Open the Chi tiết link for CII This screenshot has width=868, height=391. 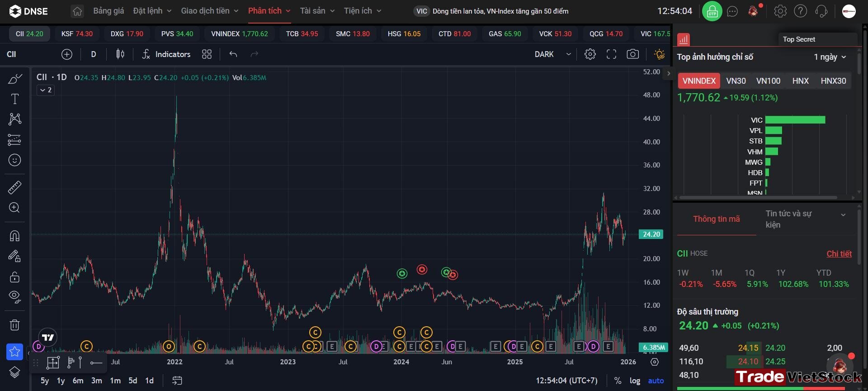coord(839,254)
